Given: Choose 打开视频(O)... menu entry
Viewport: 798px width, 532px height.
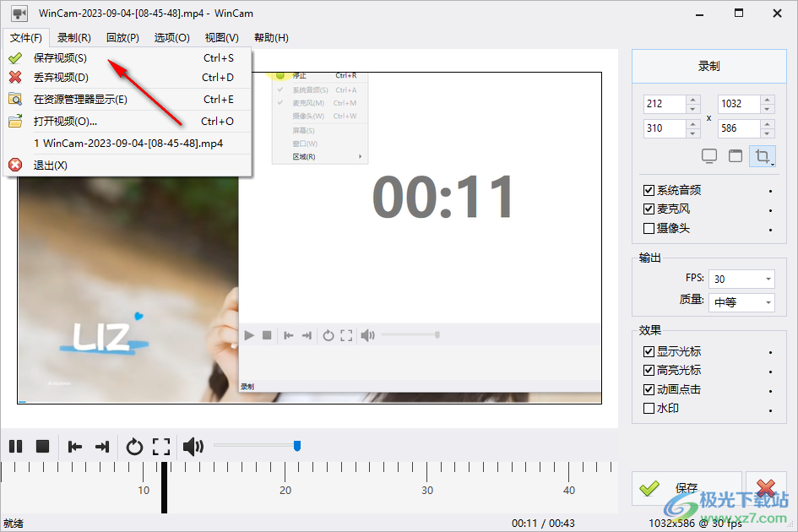Looking at the screenshot, I should (128, 121).
